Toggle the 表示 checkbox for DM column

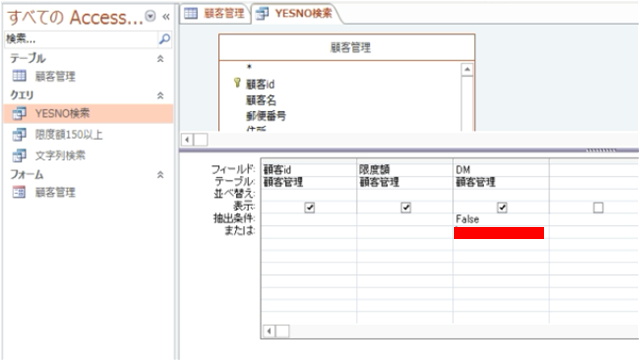[x=502, y=208]
